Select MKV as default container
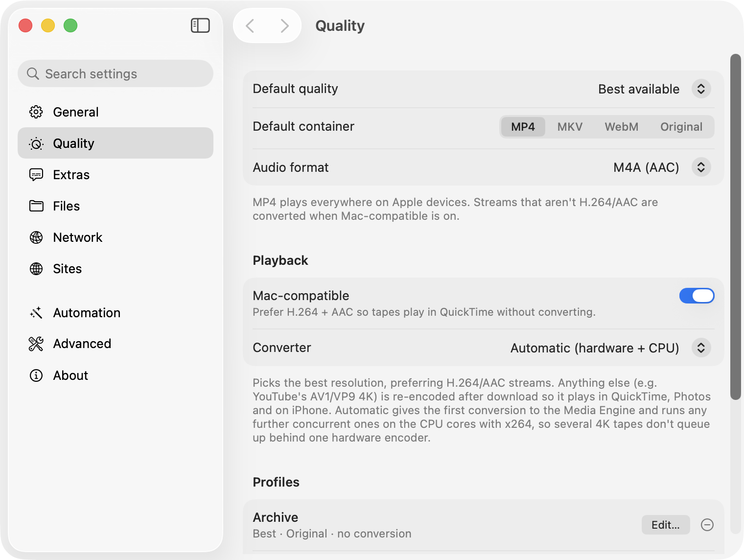Viewport: 744px width, 560px height. 570,127
